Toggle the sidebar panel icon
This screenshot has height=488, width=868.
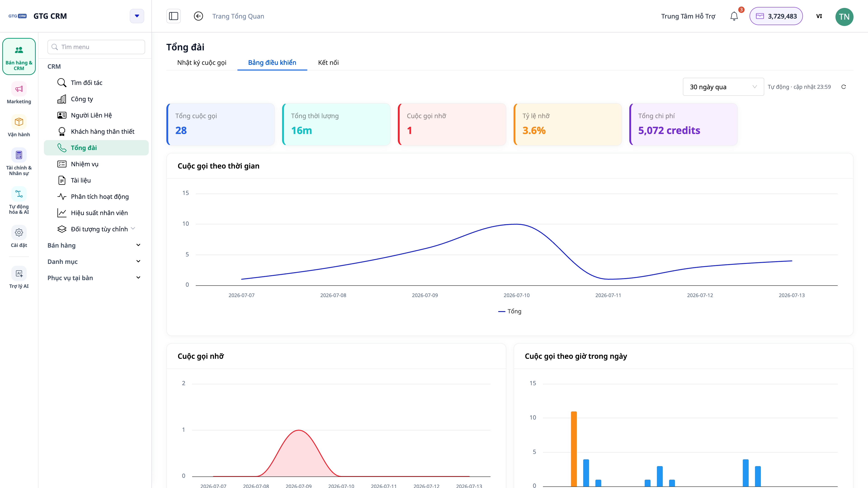click(x=174, y=16)
